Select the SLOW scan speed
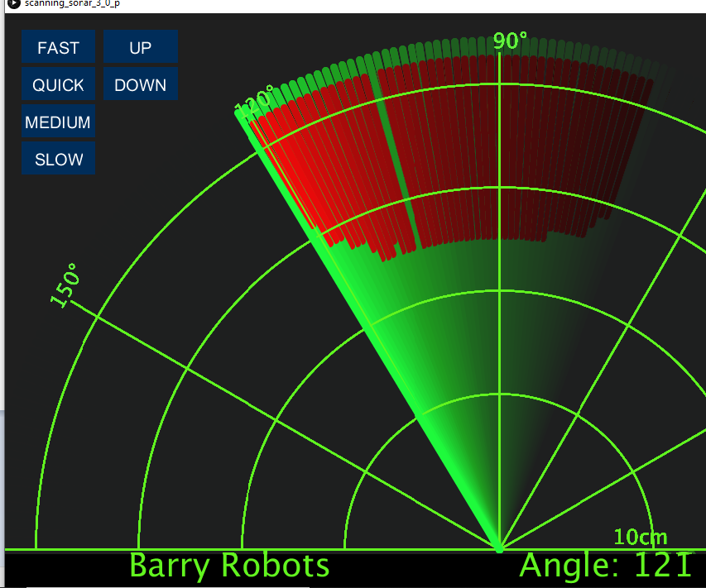Image resolution: width=706 pixels, height=588 pixels. click(x=58, y=158)
